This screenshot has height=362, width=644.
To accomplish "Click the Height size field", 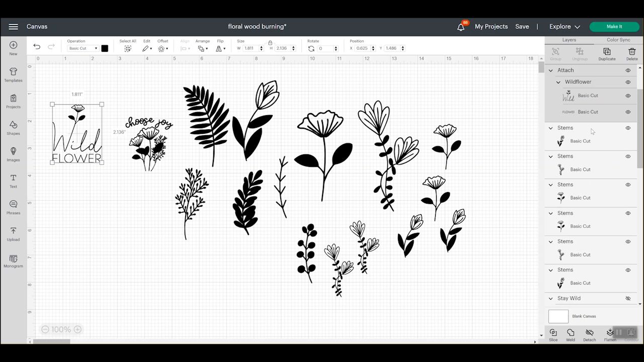I will point(283,48).
